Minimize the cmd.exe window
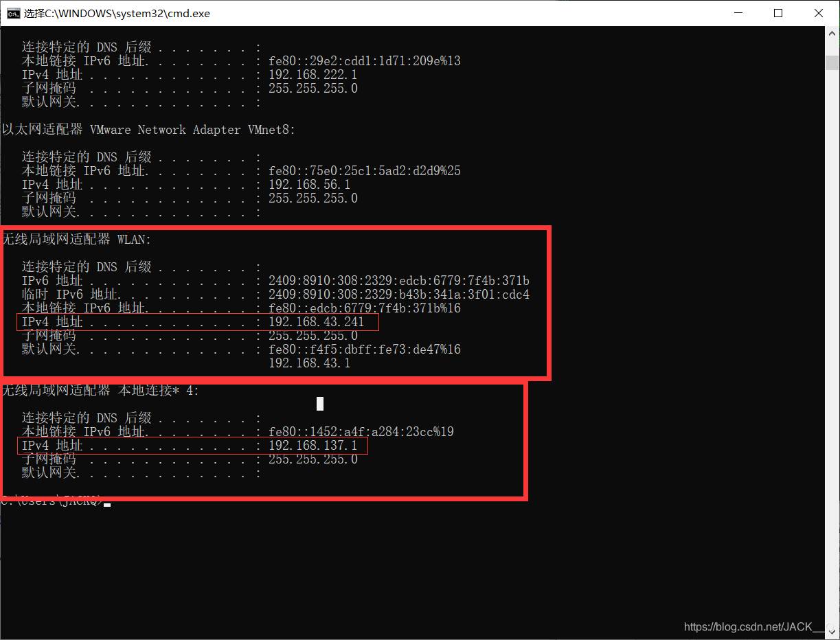 (739, 13)
